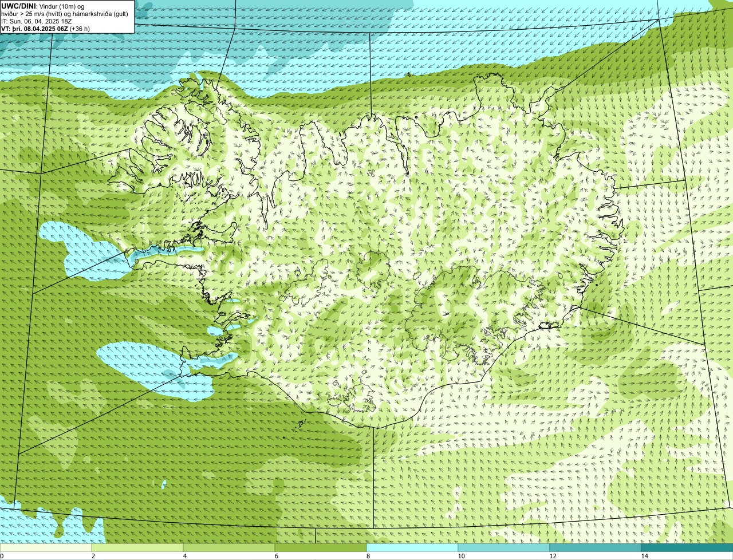Choose the dark teal legend swatch above 14
Viewport: 733px width, 560px height.
(x=687, y=547)
